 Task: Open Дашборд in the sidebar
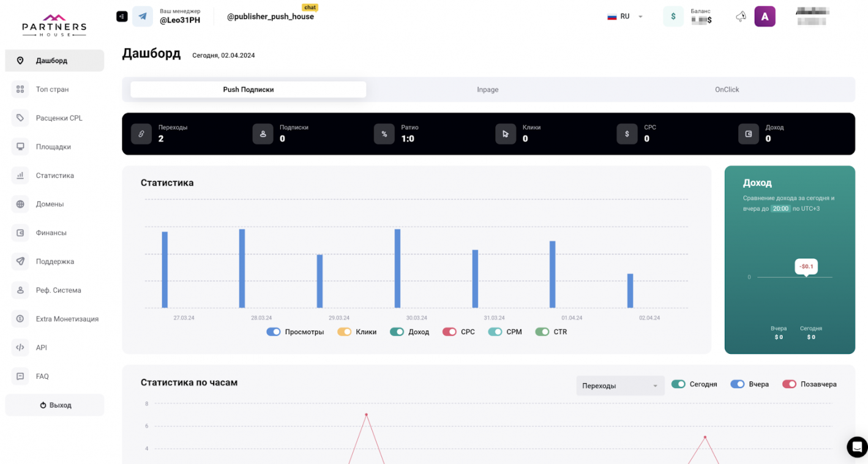coord(54,61)
